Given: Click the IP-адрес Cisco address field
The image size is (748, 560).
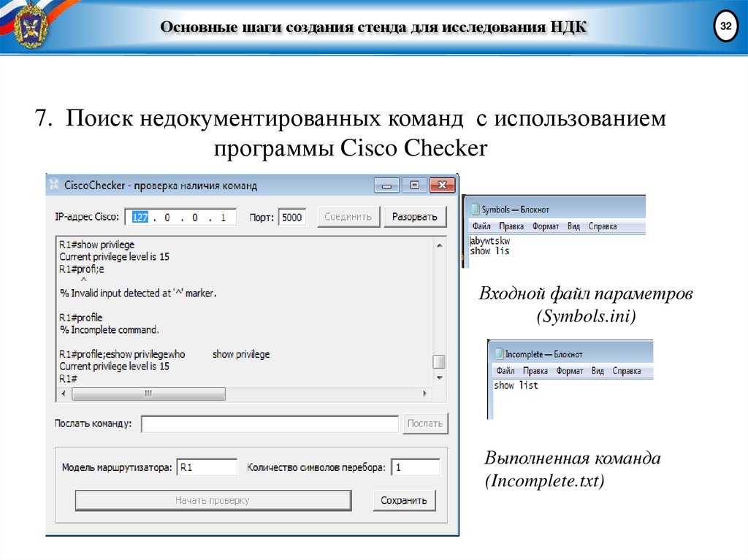Looking at the screenshot, I should pos(183,217).
